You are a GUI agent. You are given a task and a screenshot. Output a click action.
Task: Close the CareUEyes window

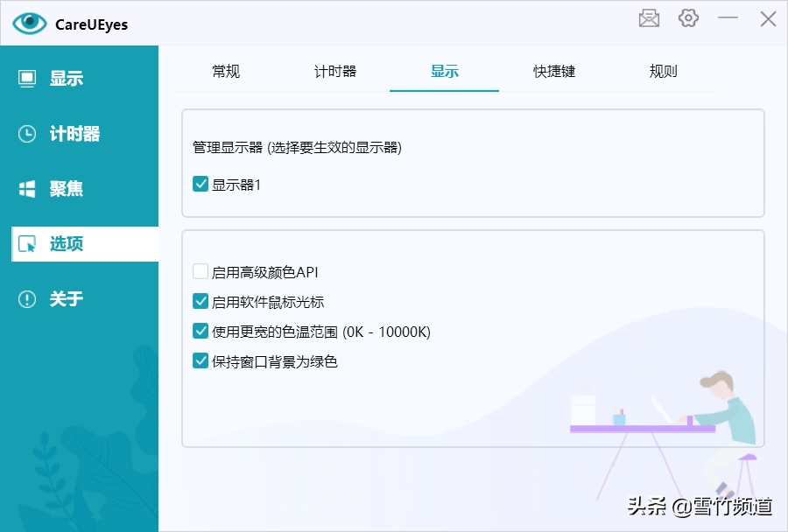[768, 18]
